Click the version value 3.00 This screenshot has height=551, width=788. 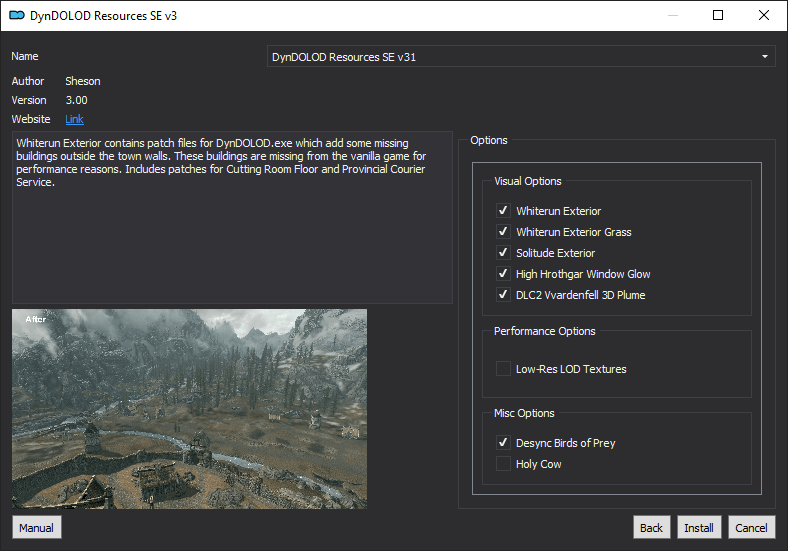(x=76, y=100)
